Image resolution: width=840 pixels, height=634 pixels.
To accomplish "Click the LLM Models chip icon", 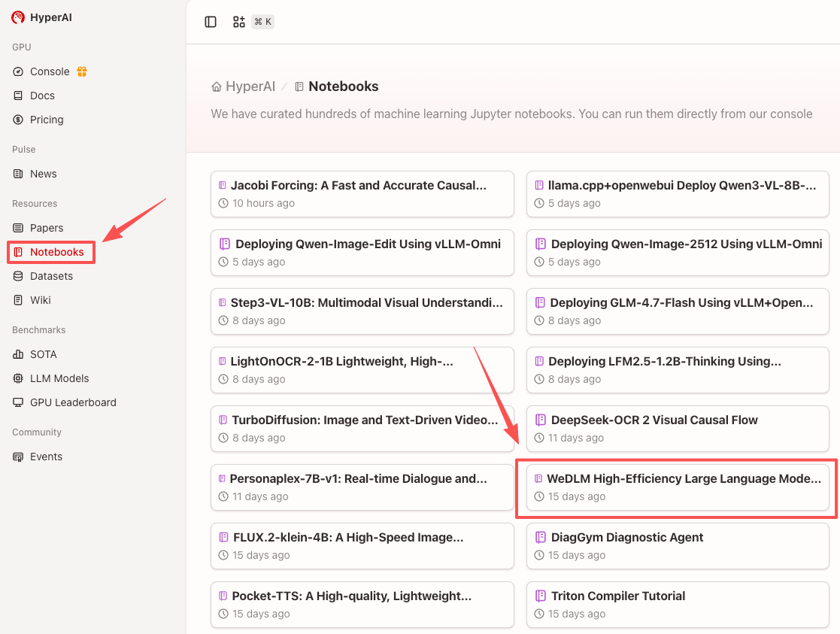I will pos(18,378).
